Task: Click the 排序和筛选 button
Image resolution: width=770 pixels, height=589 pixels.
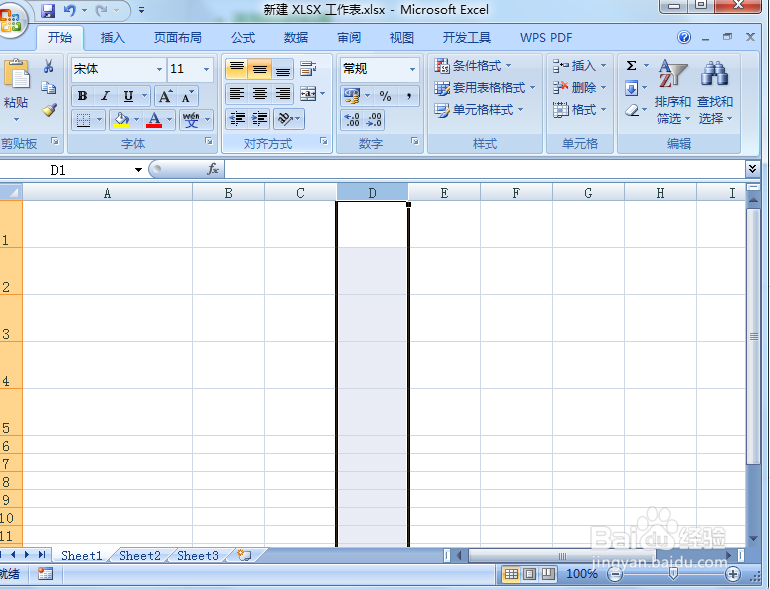Action: pos(672,91)
